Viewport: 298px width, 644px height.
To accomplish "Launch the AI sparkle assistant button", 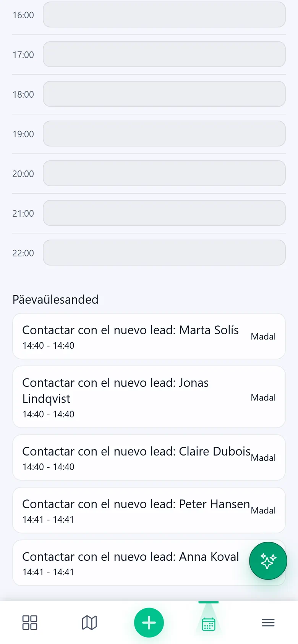I will 268,561.
